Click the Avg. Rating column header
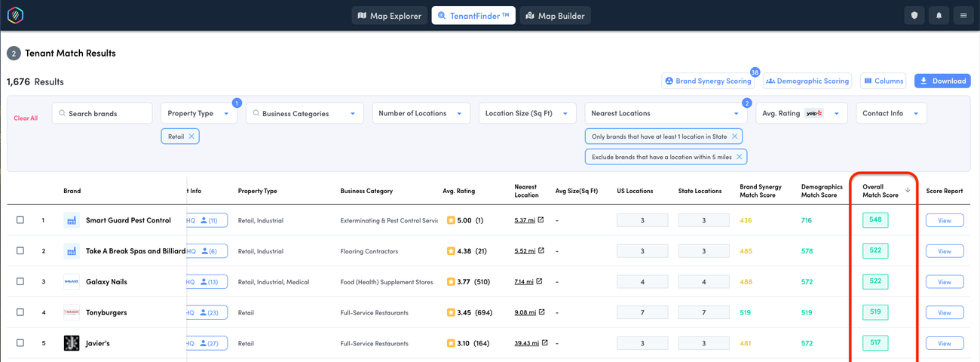 tap(458, 191)
